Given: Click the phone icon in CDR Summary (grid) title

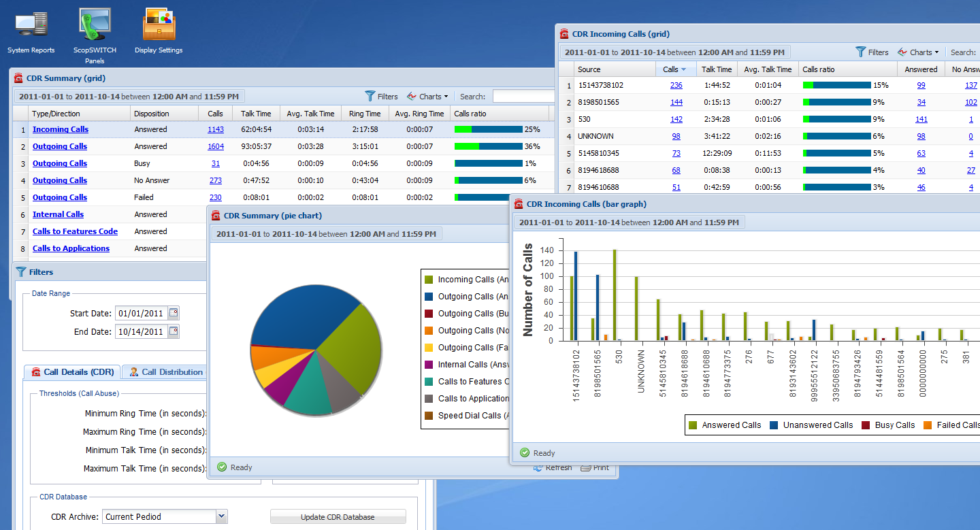Looking at the screenshot, I should 18,78.
